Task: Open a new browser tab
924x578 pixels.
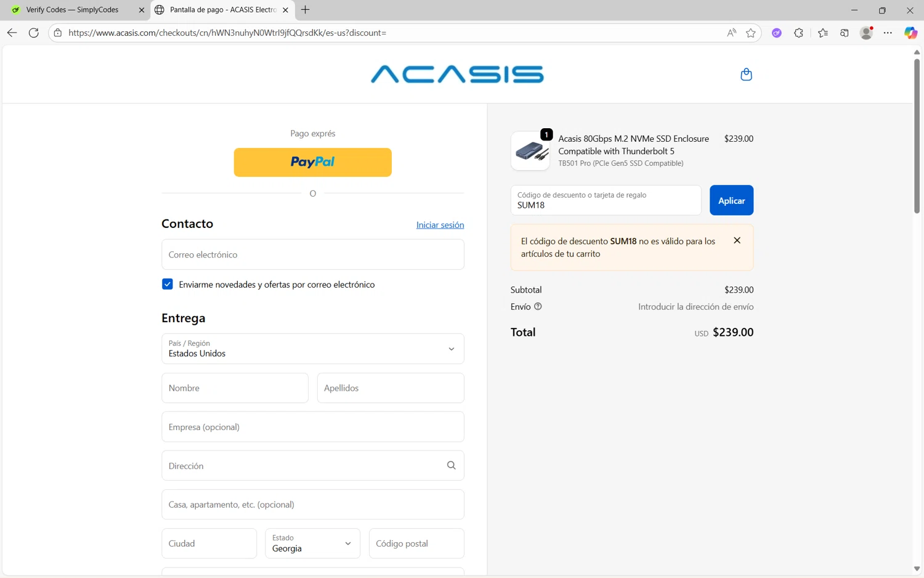Action: pyautogui.click(x=306, y=10)
